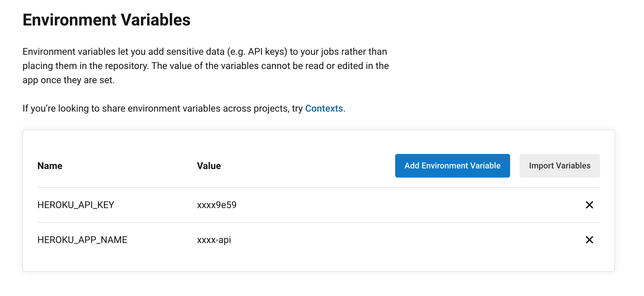
Task: Click the Value column header
Action: 209,166
